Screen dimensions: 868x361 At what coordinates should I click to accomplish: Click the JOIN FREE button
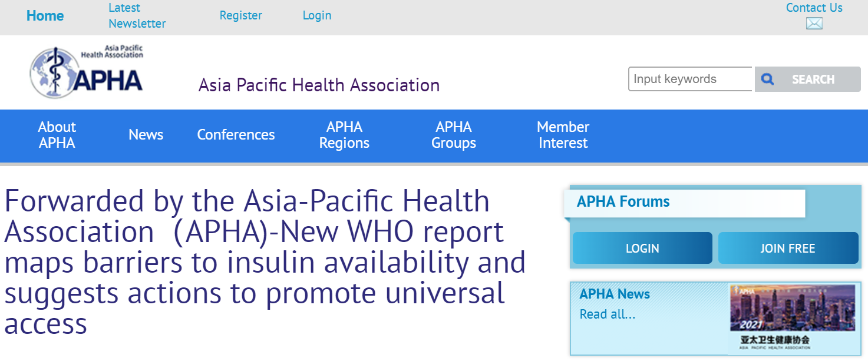(x=788, y=248)
